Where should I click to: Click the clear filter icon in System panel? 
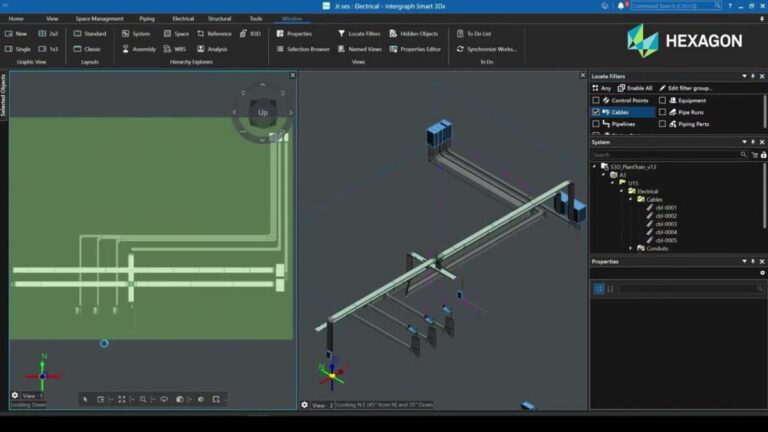pos(754,155)
